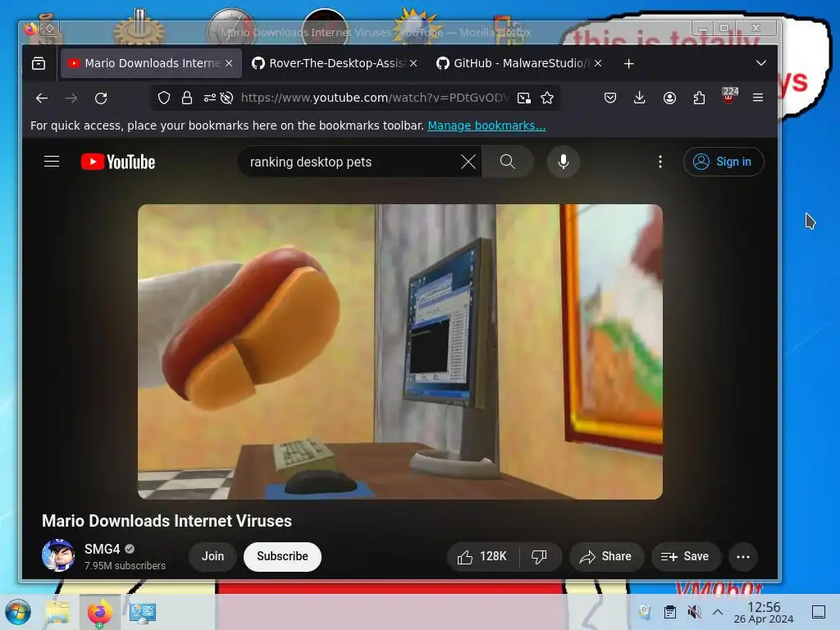
Task: Switch to GitHub MalwareStudio tab
Action: coord(519,63)
